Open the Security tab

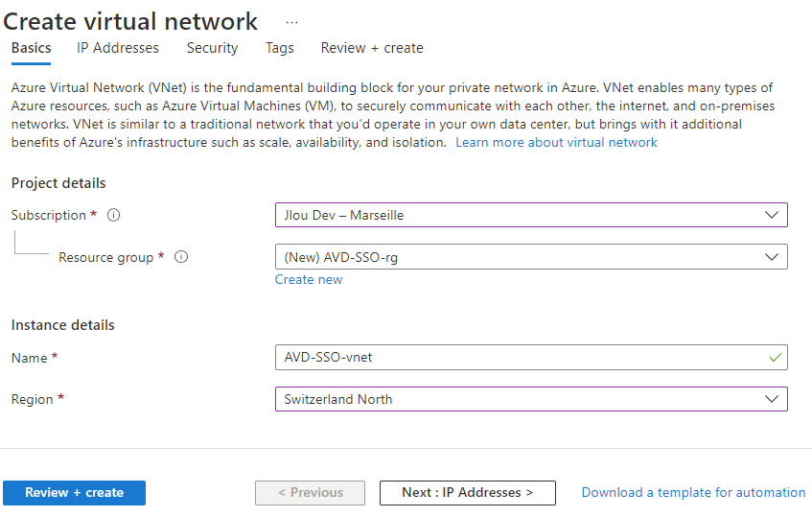[212, 48]
